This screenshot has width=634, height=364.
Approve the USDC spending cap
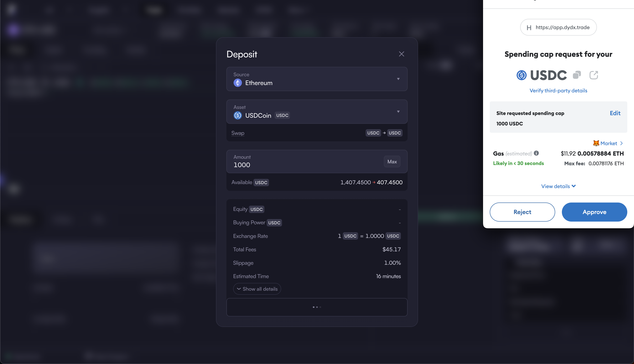(594, 212)
